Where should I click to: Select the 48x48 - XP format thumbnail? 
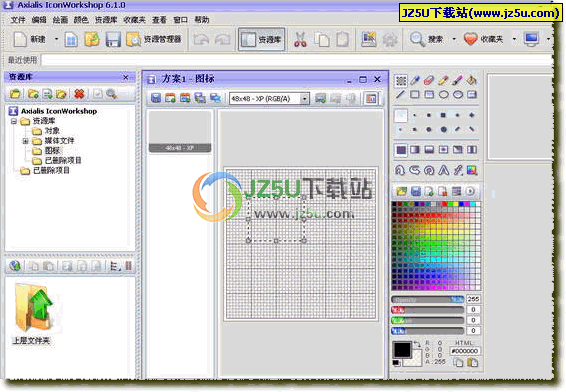pyautogui.click(x=180, y=131)
